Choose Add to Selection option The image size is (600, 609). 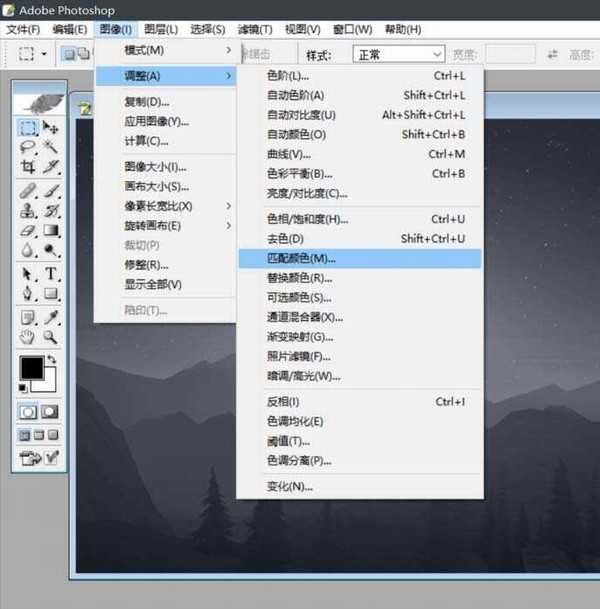83,54
